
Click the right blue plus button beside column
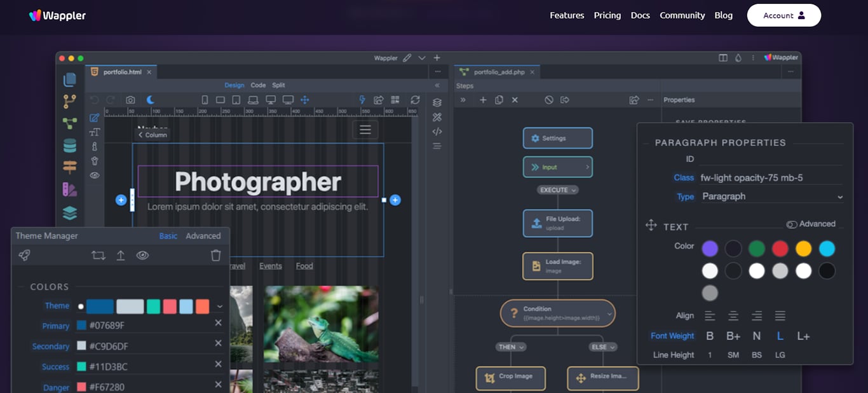[395, 200]
